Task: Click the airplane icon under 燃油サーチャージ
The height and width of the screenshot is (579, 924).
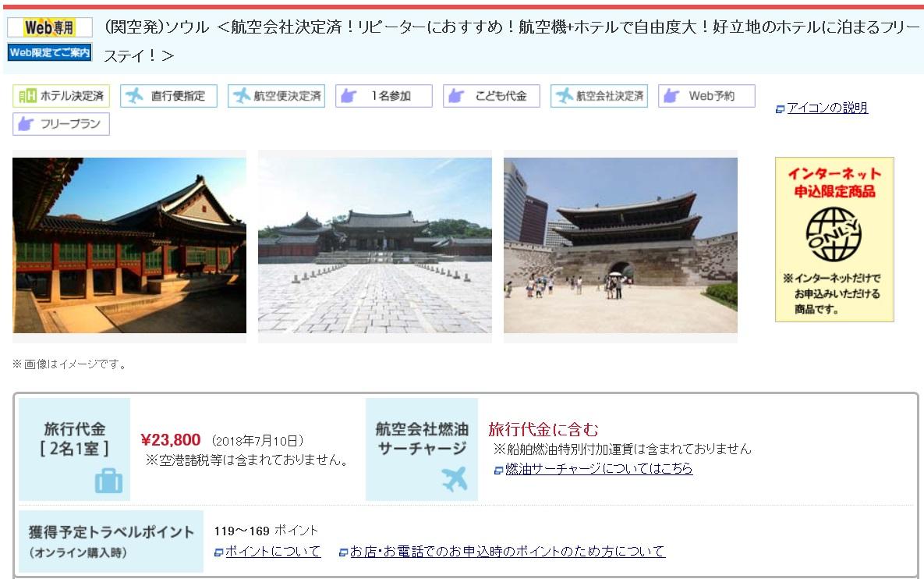Action: tap(454, 479)
